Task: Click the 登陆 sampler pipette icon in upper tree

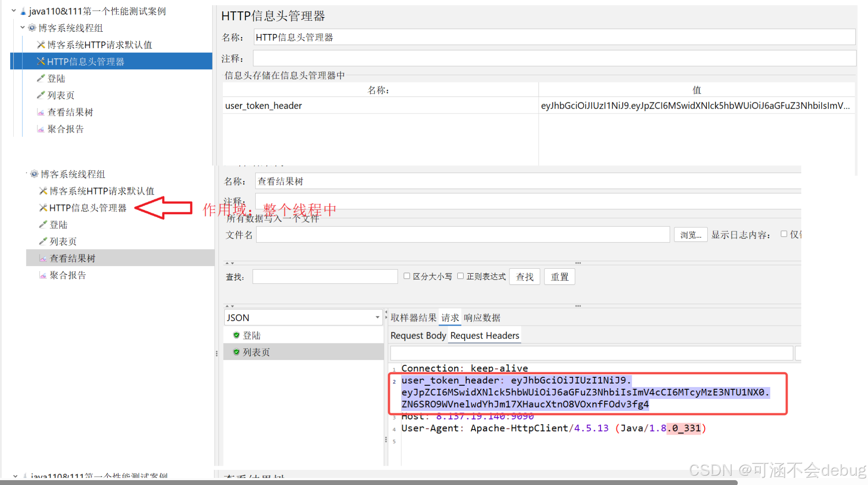Action: tap(41, 78)
